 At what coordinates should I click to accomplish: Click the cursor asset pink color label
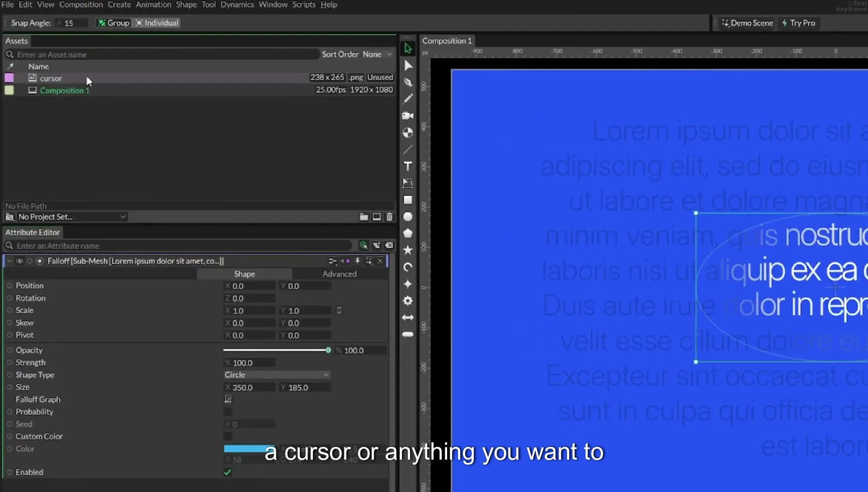[9, 78]
